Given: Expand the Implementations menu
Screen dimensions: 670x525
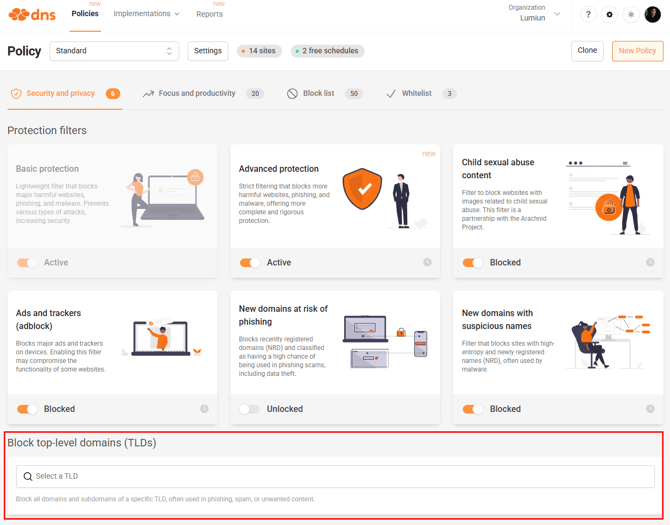Looking at the screenshot, I should (x=146, y=14).
